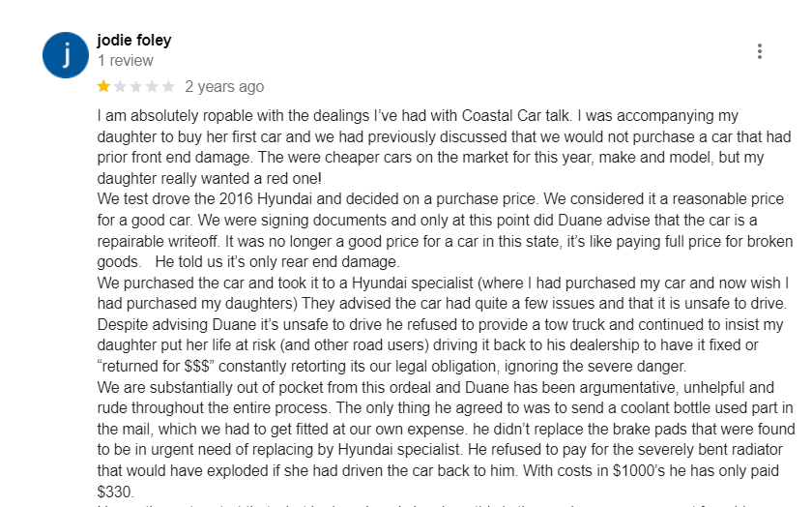Click the '$330.' amount at the bottom
The height and width of the screenshot is (507, 812).
pos(115,492)
